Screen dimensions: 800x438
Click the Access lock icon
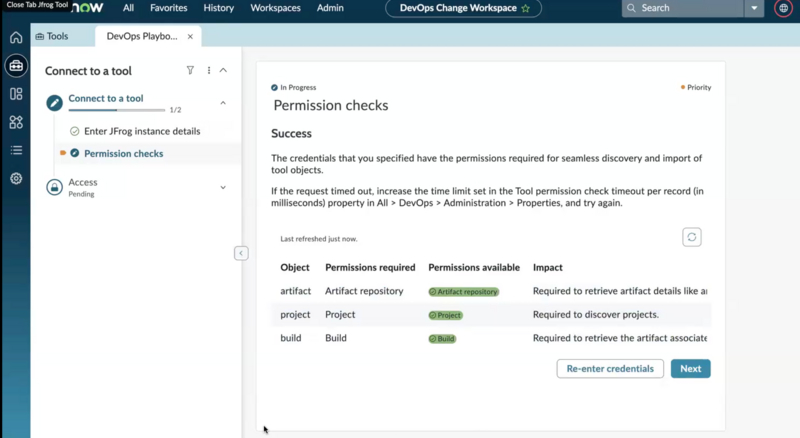tap(54, 187)
